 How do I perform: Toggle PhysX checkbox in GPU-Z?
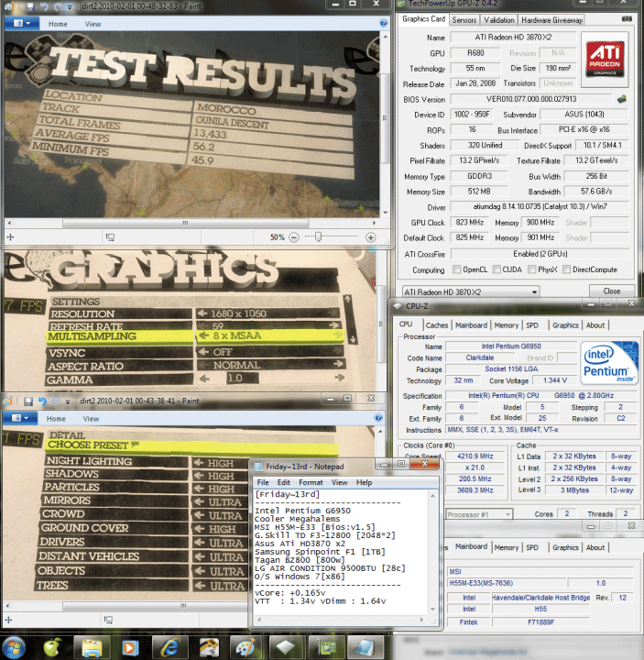(x=532, y=269)
